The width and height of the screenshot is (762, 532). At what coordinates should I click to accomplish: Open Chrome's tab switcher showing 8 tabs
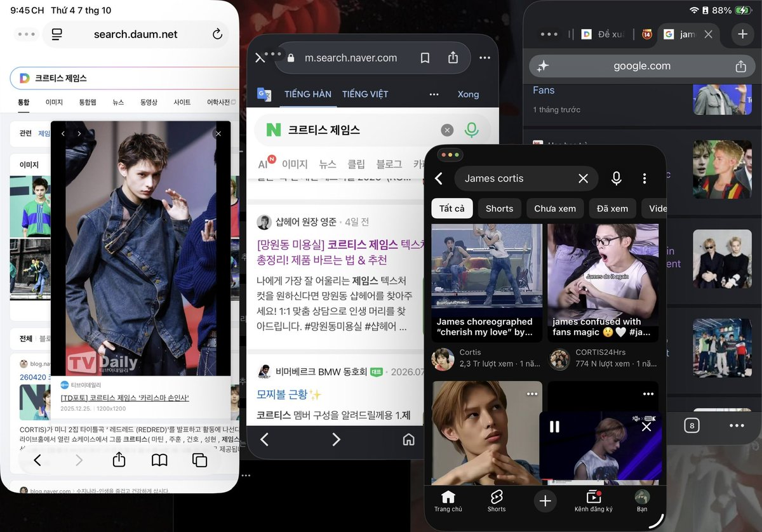coord(692,425)
